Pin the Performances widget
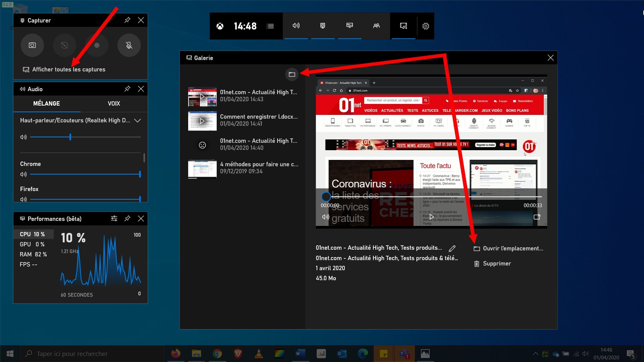644x362 pixels. (127, 219)
